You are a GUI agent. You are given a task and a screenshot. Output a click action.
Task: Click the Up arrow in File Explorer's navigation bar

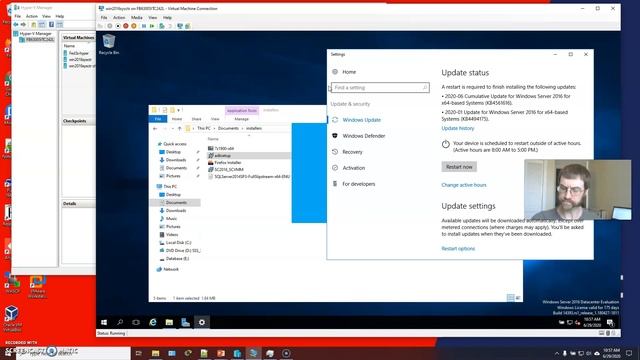(x=179, y=129)
